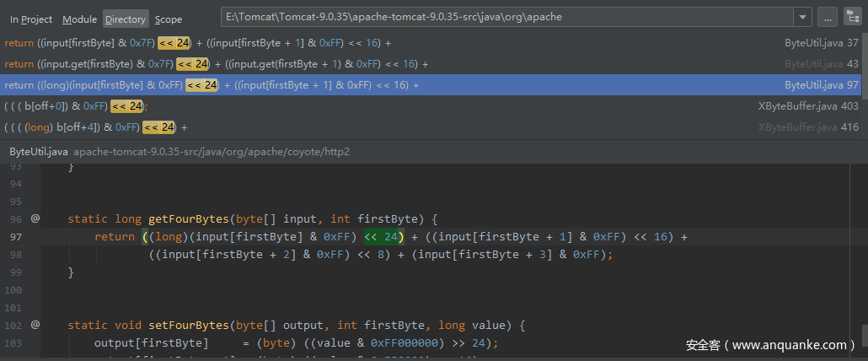
Task: Switch to the In Project scope
Action: pyautogui.click(x=31, y=19)
